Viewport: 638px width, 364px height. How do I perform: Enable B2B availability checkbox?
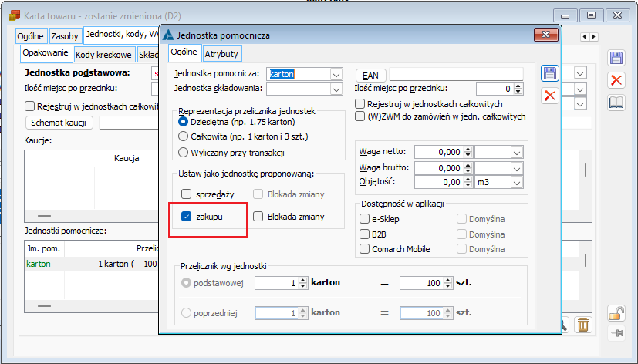(364, 234)
